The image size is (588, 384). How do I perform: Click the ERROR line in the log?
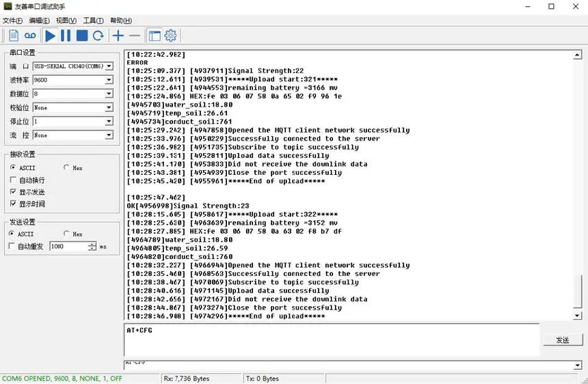pyautogui.click(x=137, y=63)
